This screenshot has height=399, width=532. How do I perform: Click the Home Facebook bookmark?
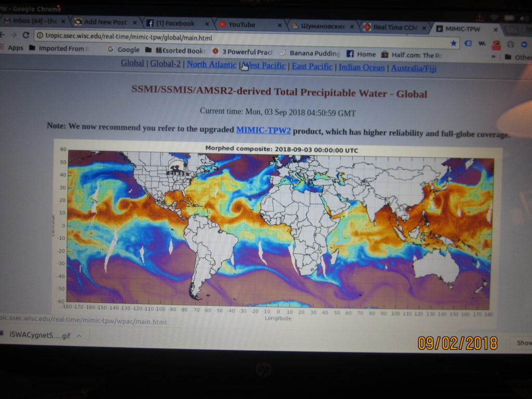(361, 54)
